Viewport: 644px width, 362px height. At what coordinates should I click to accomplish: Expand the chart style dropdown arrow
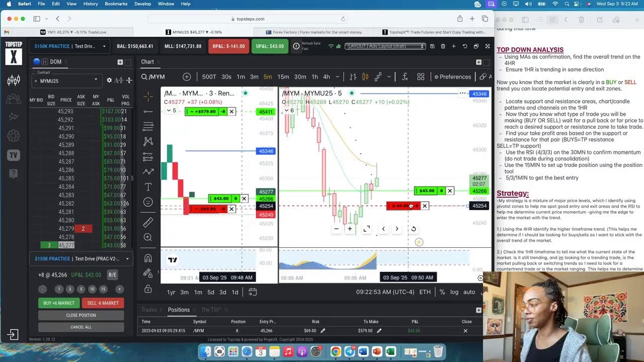coord(389,77)
